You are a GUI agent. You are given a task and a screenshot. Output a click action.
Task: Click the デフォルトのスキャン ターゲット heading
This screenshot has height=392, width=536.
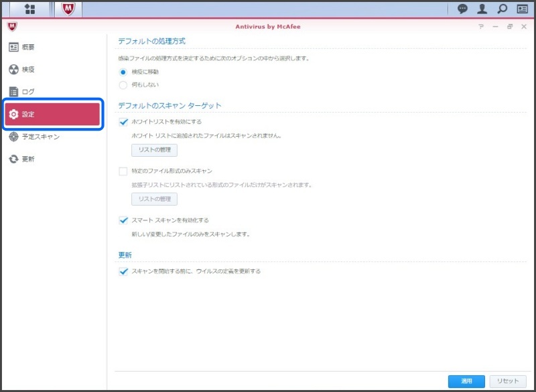(170, 106)
